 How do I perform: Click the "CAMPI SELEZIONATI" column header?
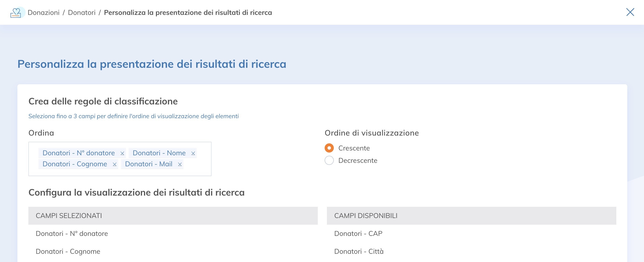pos(69,215)
